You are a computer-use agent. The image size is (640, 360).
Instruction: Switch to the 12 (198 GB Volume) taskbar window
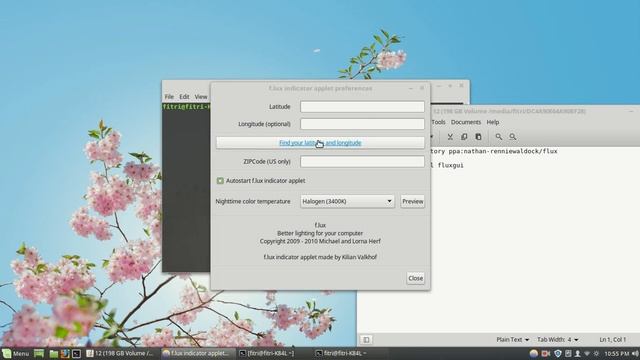[x=120, y=353]
